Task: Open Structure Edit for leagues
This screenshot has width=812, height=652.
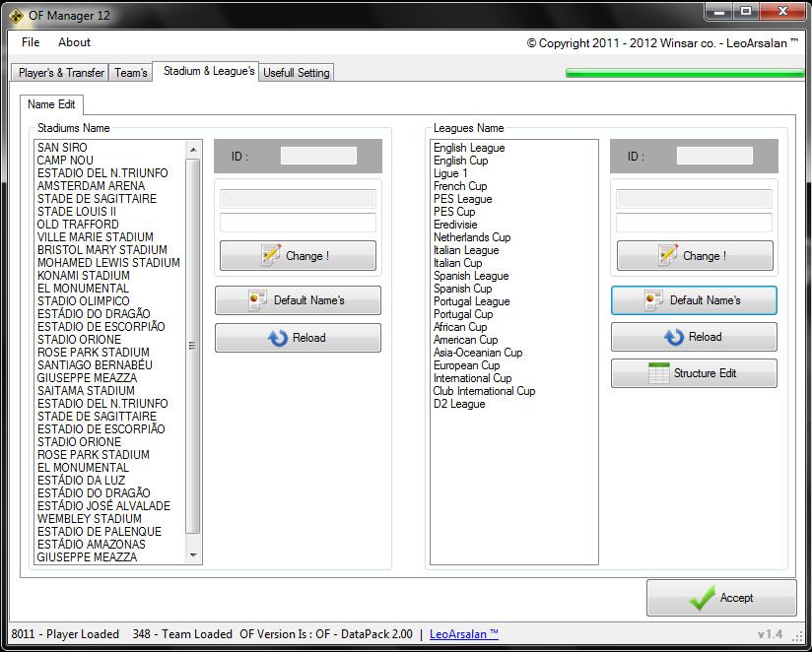Action: 694,373
